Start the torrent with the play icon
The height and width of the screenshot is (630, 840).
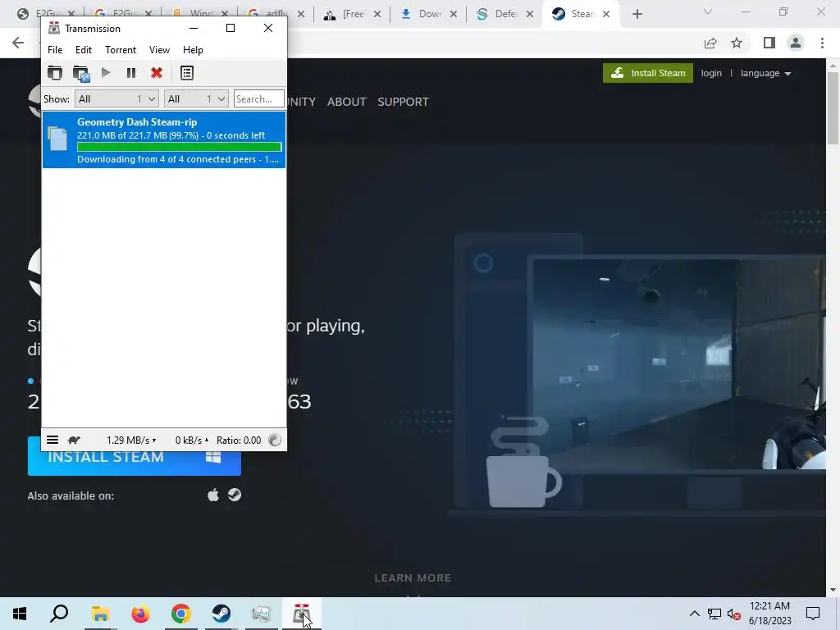click(106, 72)
